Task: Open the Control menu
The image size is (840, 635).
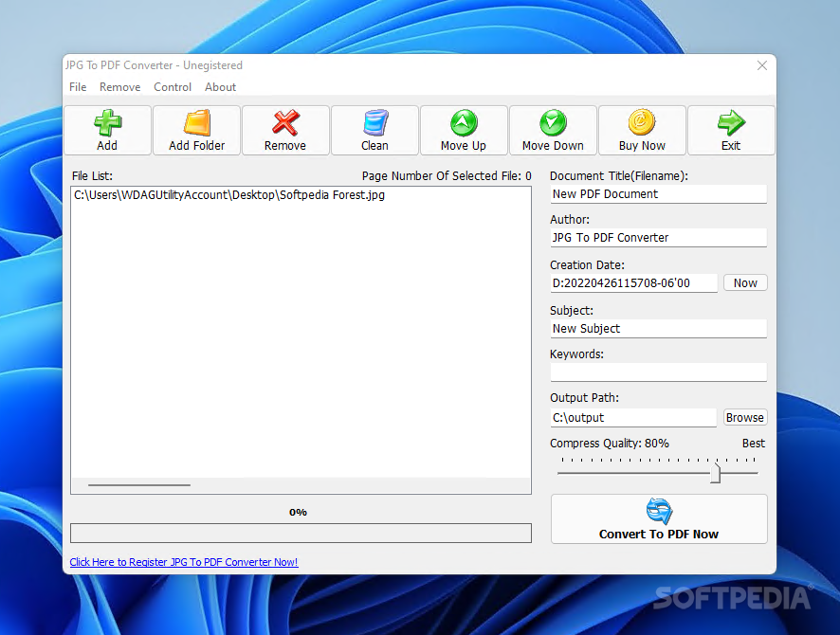Action: pos(173,87)
